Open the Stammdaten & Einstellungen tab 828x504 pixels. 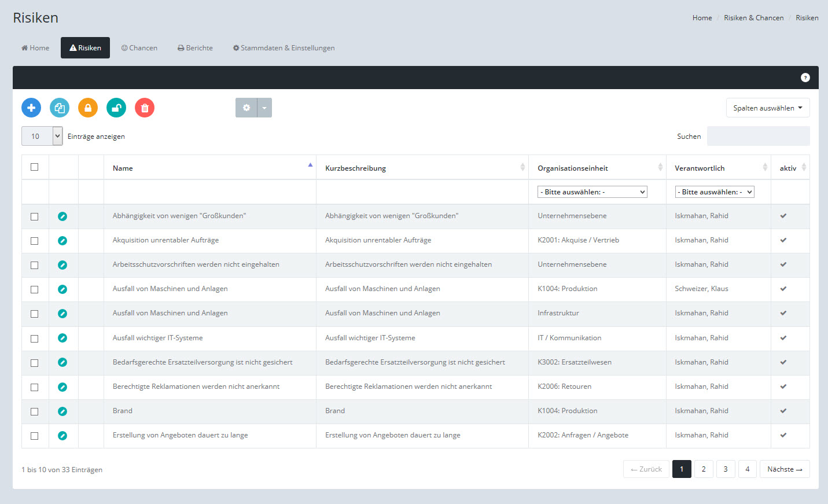coord(284,48)
